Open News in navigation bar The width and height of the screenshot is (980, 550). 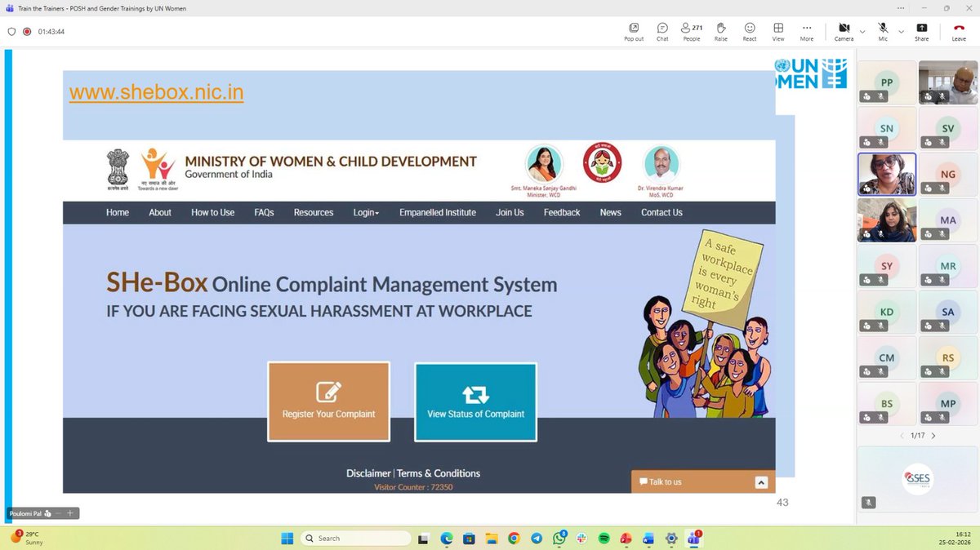[611, 212]
